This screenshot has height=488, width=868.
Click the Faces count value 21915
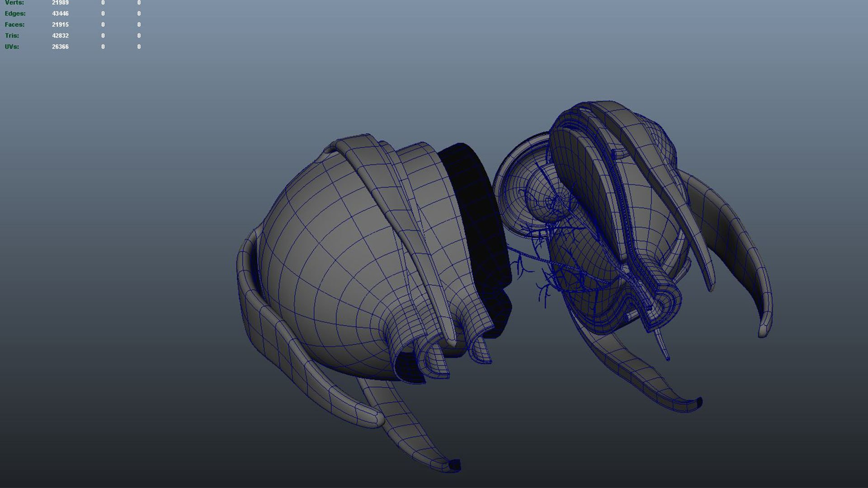point(60,24)
